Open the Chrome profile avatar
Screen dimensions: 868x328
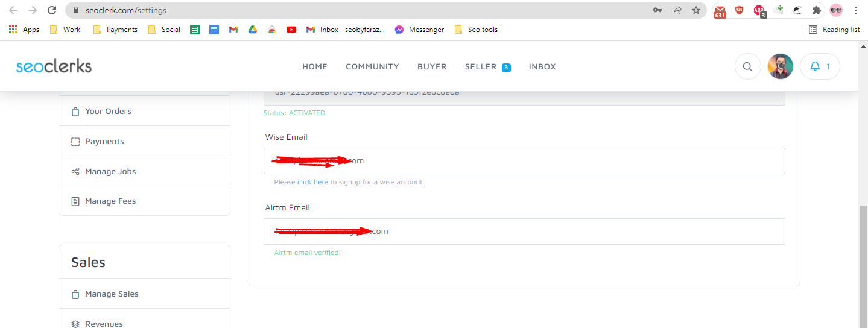coord(836,10)
